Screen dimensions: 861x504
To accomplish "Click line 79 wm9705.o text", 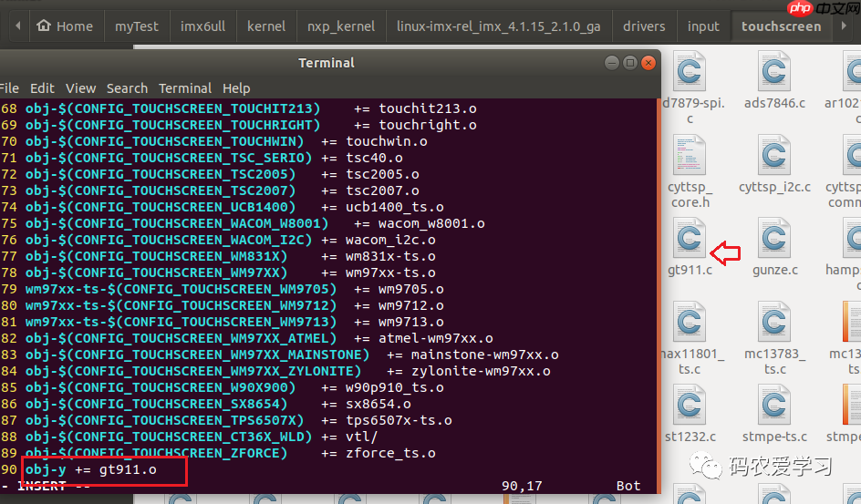I will coord(411,289).
